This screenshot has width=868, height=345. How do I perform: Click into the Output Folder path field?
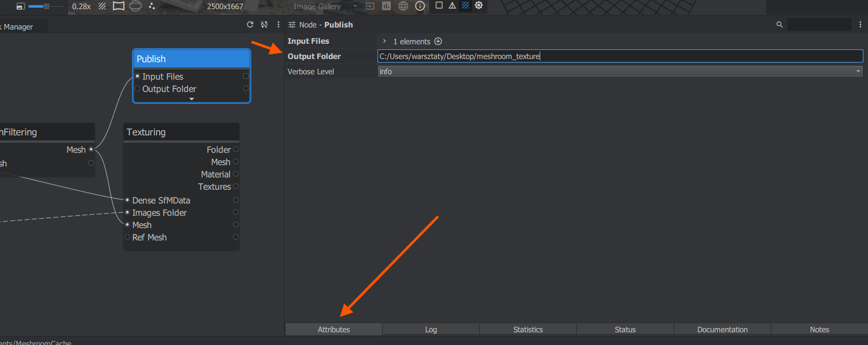tap(620, 56)
